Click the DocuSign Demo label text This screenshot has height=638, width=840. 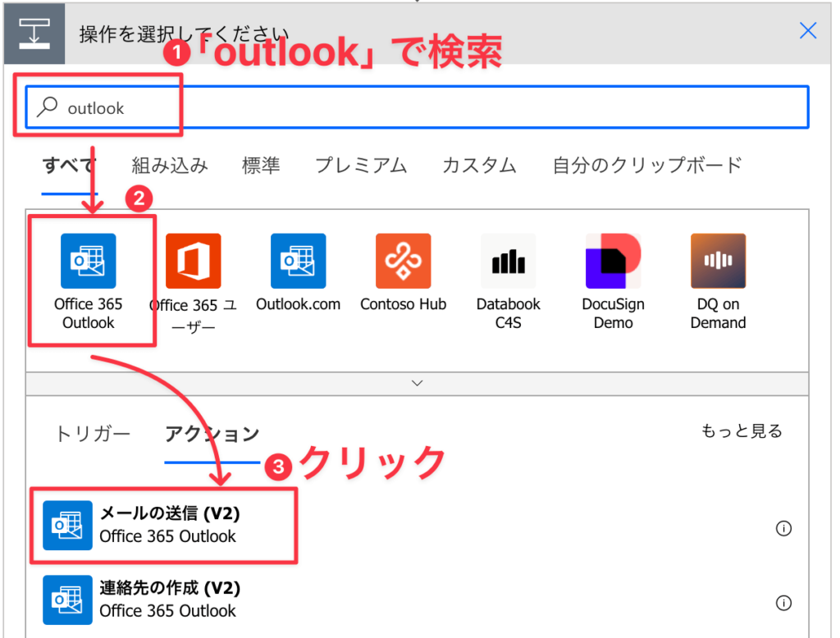coord(614,313)
